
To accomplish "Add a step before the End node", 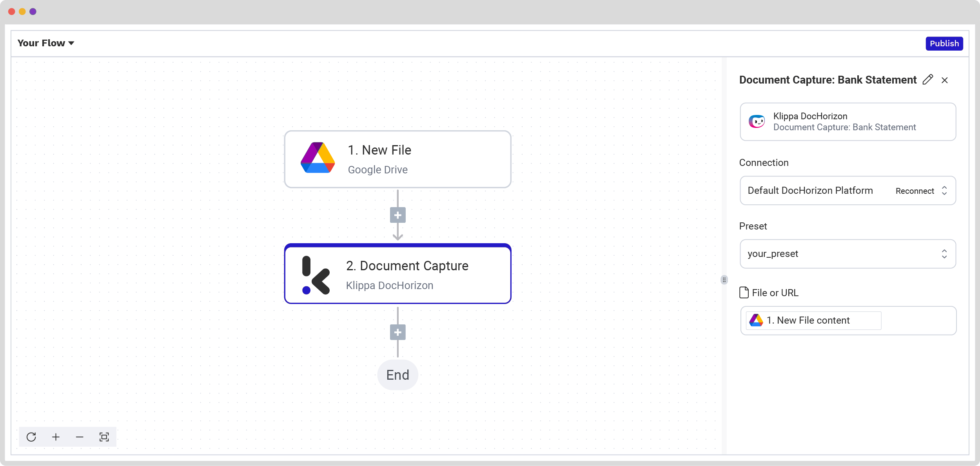I will tap(397, 332).
